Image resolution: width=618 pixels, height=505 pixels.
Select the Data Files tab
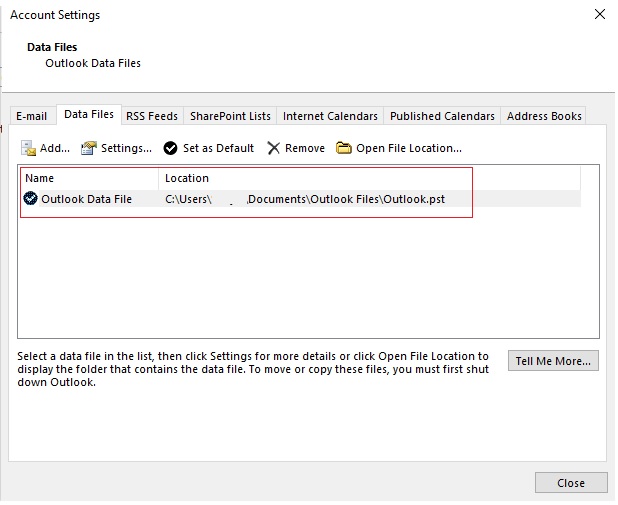point(89,114)
